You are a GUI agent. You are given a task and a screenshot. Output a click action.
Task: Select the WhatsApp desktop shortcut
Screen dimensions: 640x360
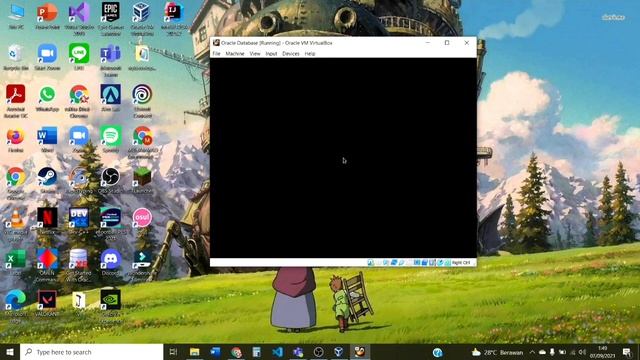tap(47, 98)
